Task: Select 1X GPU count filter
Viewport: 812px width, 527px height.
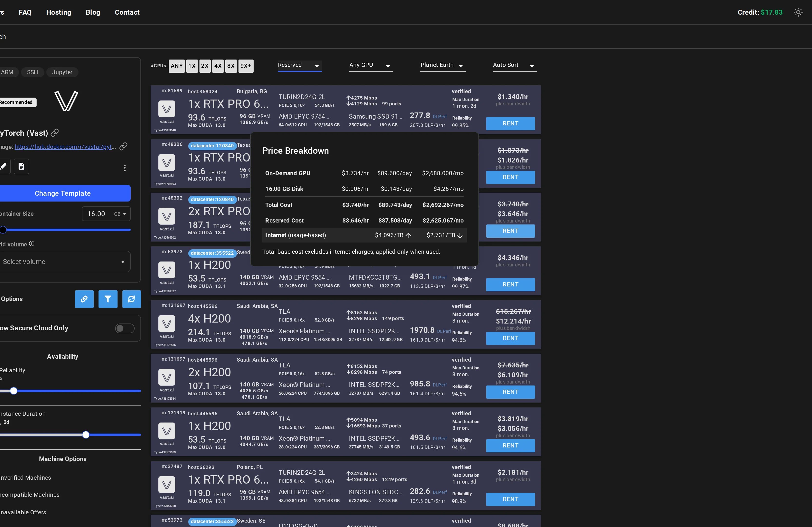Action: point(192,66)
